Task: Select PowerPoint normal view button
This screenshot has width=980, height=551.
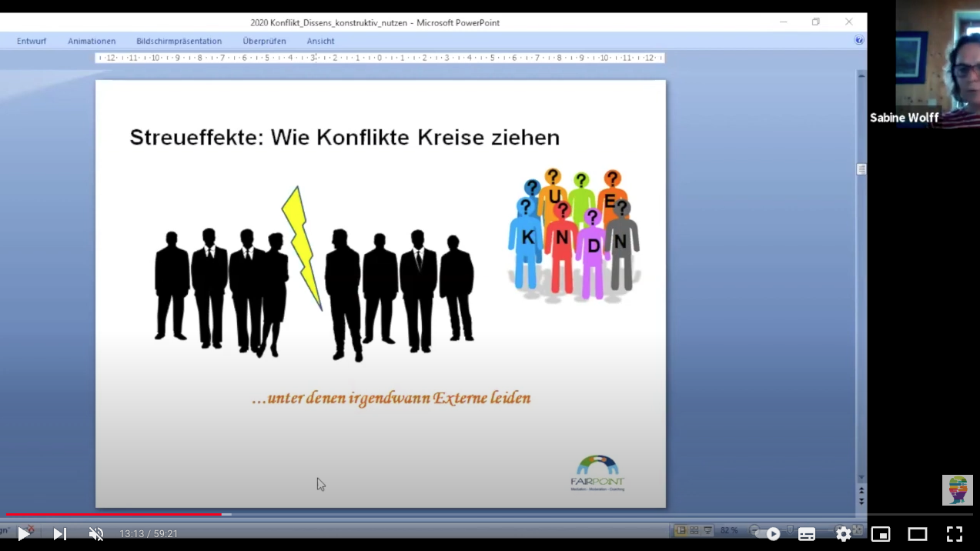Action: (681, 530)
